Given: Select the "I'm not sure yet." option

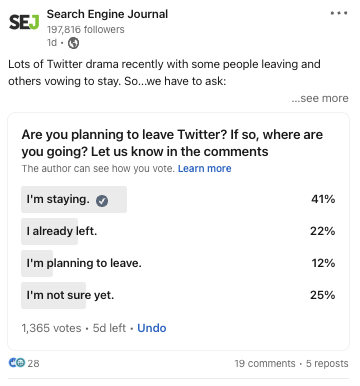Looking at the screenshot, I should click(x=178, y=295).
